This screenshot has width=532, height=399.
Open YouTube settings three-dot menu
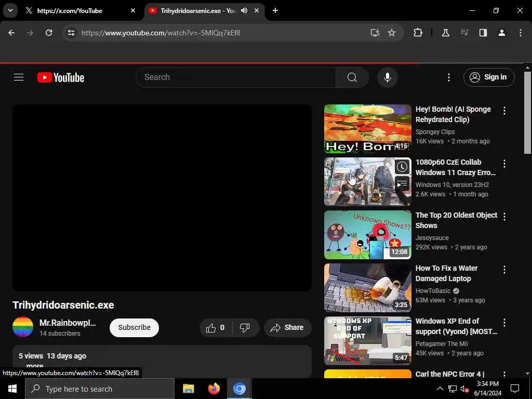point(448,77)
